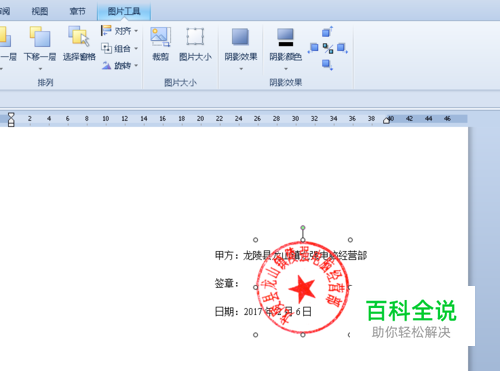The image size is (500, 371).
Task: Click the 图片大小 group label at ribbon bottom
Action: [180, 82]
